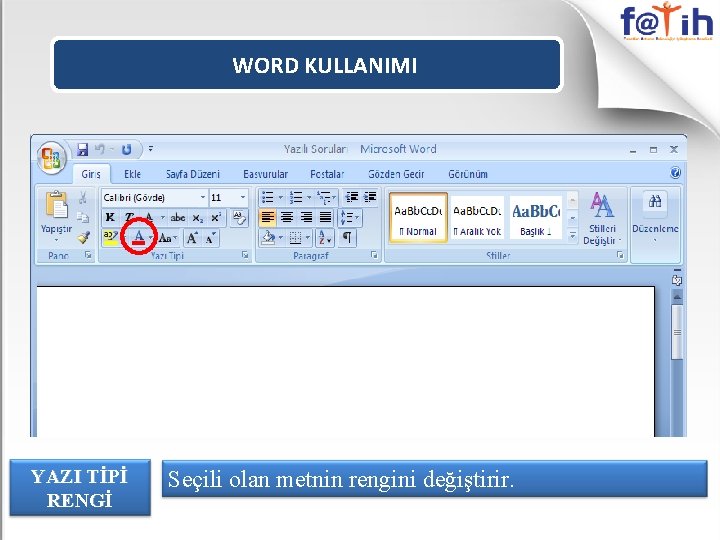Apply the yellow text highlight color
The width and height of the screenshot is (720, 540).
110,237
